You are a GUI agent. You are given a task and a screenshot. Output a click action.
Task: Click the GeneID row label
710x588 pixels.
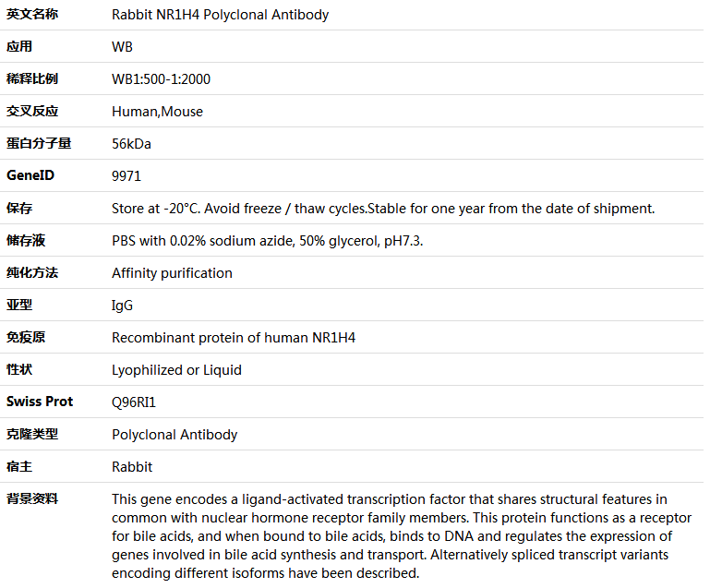pos(30,175)
